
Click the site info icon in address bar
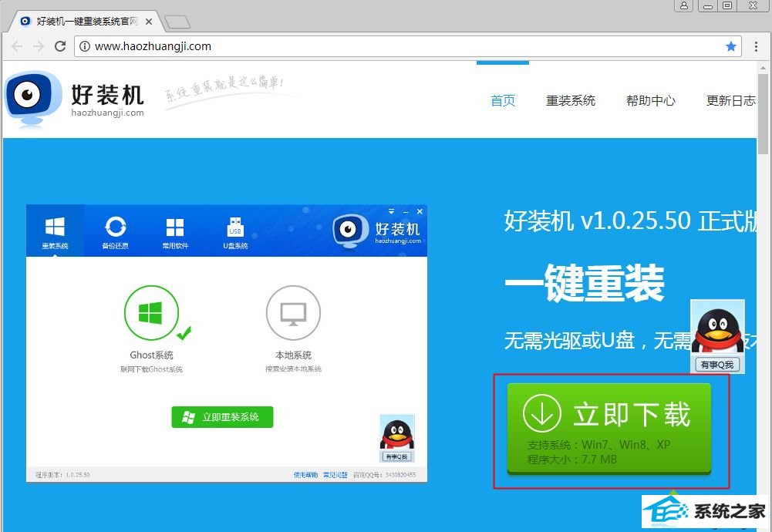[x=85, y=46]
